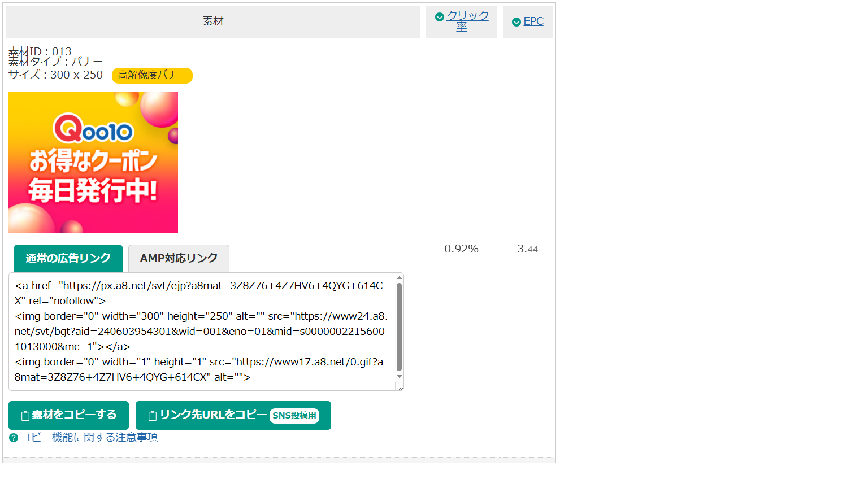Click the green sort icon beside EPC
Image resolution: width=868 pixels, height=488 pixels.
(x=517, y=22)
